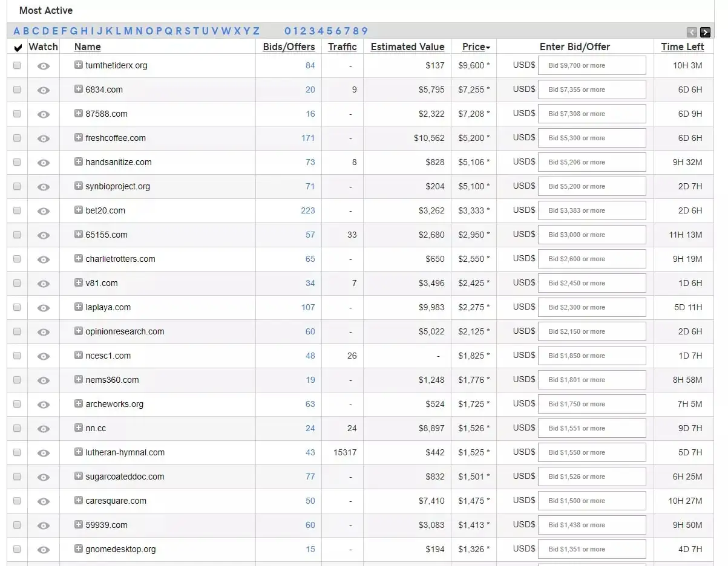Expand the synbioproject.org row plus icon
Viewport: 728px width, 566px height.
pyautogui.click(x=79, y=186)
